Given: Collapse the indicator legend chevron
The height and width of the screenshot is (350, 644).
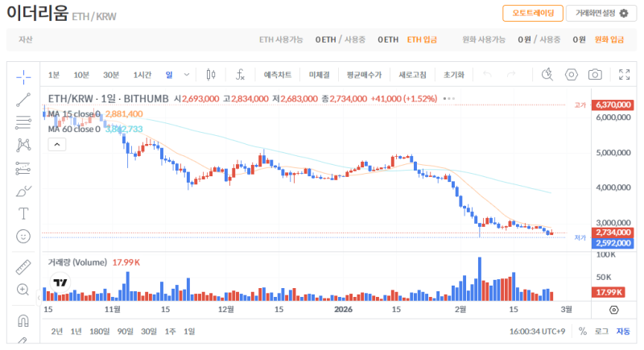Looking at the screenshot, I should [x=57, y=145].
